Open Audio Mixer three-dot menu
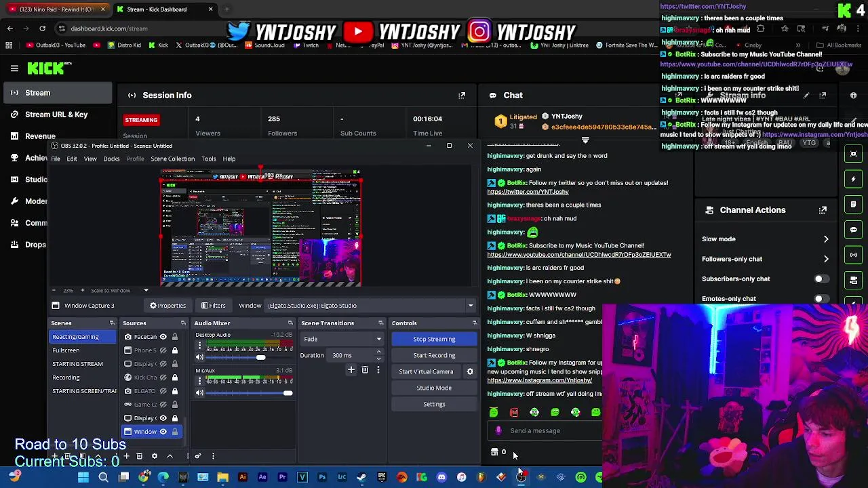Image resolution: width=868 pixels, height=488 pixels. pyautogui.click(x=213, y=456)
